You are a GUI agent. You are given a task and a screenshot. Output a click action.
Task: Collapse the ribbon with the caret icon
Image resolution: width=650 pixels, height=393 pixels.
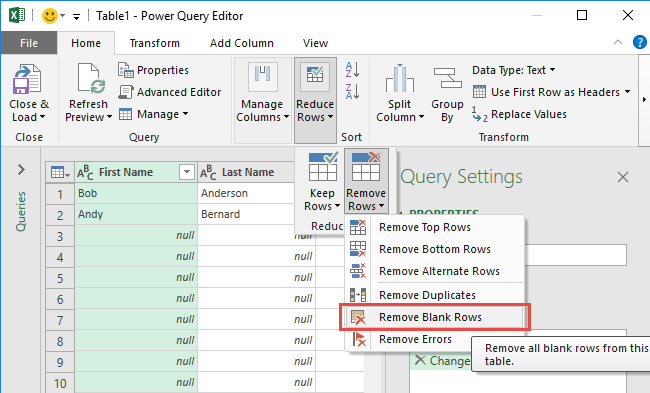coord(618,42)
